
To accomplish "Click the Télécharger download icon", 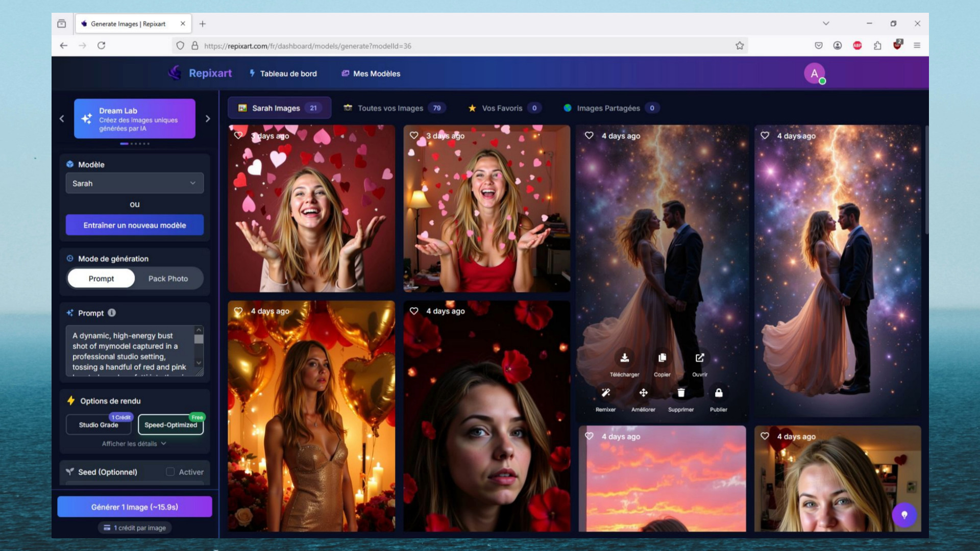I will pyautogui.click(x=624, y=358).
